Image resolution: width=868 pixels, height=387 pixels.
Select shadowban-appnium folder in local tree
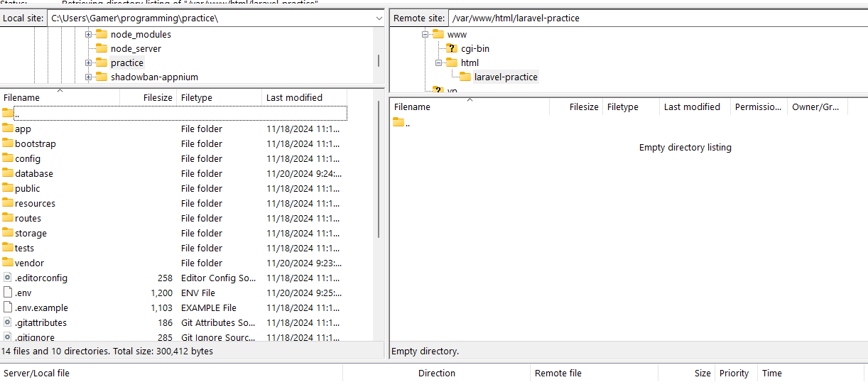coord(154,77)
